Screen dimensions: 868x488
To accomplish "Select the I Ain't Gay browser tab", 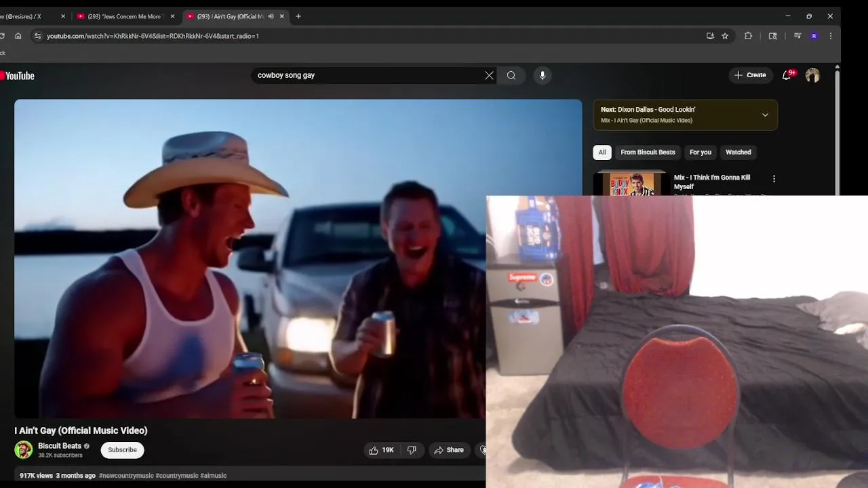I will point(235,16).
